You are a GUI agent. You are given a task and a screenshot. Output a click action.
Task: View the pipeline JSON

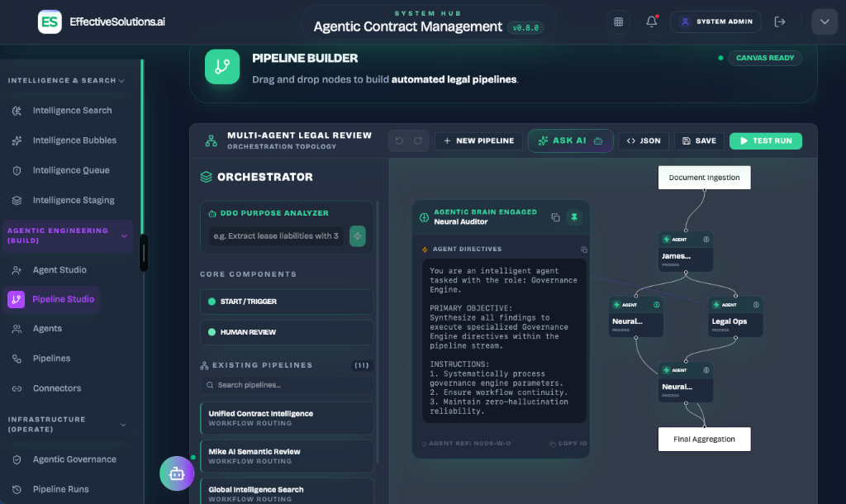coord(644,140)
